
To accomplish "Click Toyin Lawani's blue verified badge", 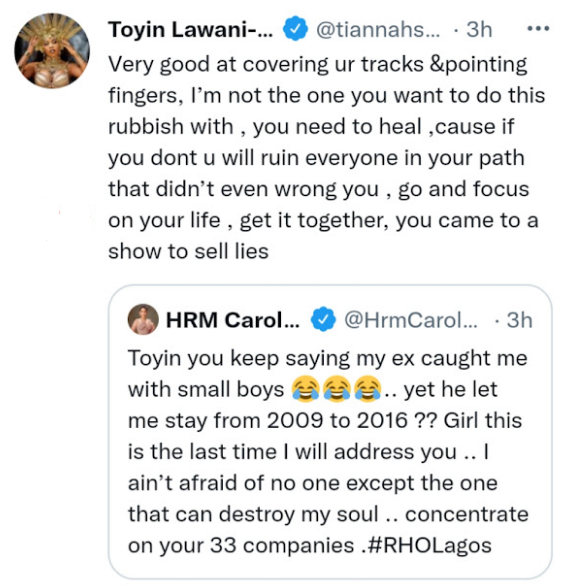I will click(x=295, y=28).
